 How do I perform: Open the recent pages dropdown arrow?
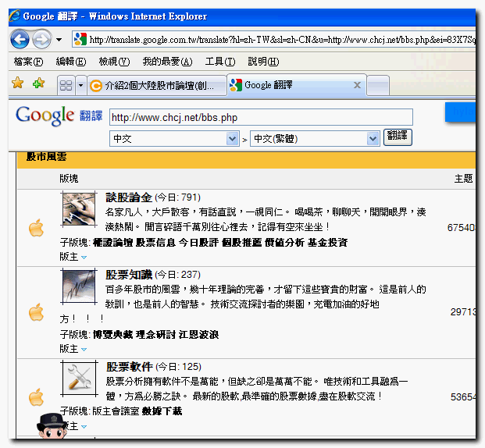point(59,40)
